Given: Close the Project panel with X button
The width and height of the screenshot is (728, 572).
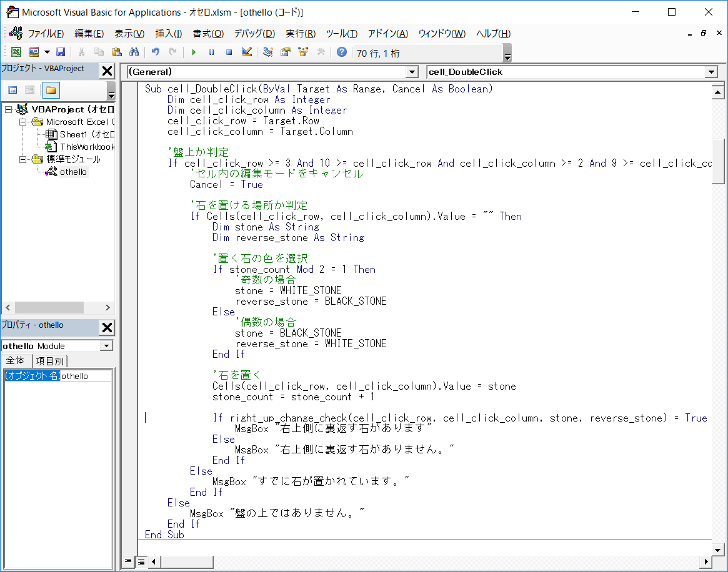Looking at the screenshot, I should pos(107,71).
